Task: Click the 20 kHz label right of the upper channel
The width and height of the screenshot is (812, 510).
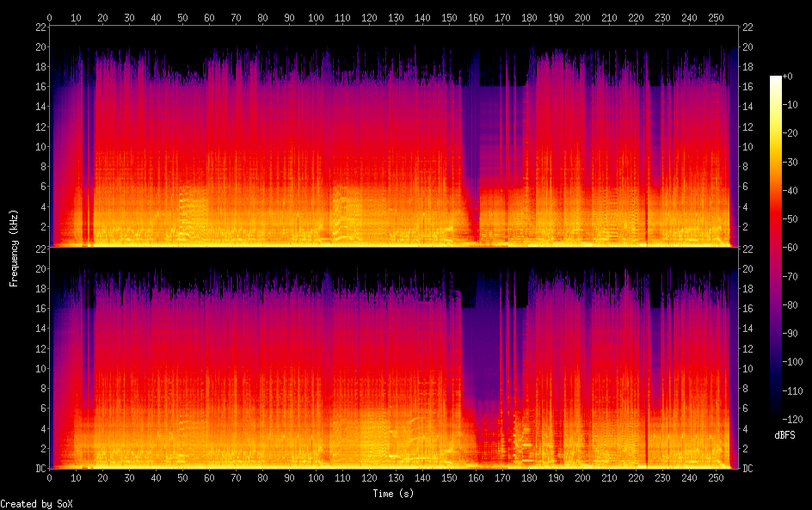Action: coord(748,46)
